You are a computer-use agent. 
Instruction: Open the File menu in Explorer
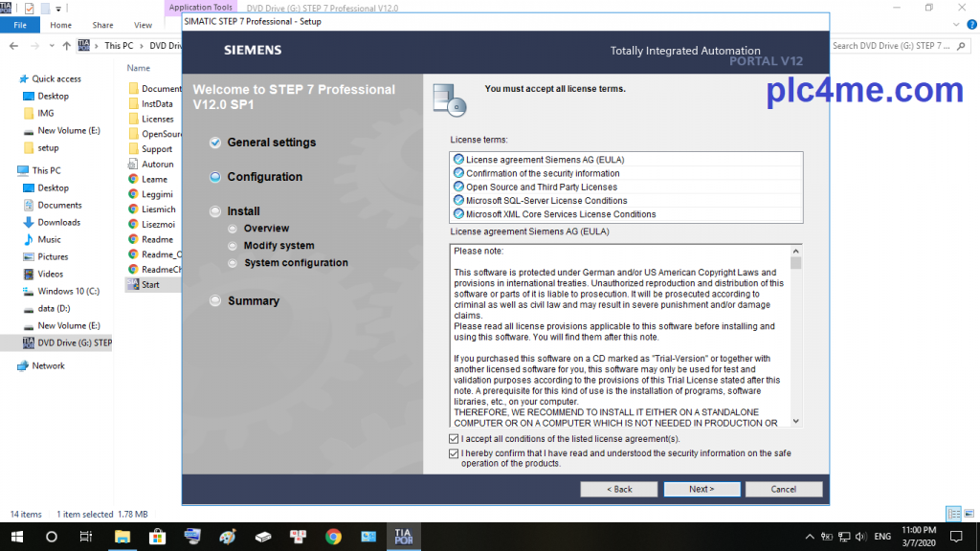click(x=19, y=25)
